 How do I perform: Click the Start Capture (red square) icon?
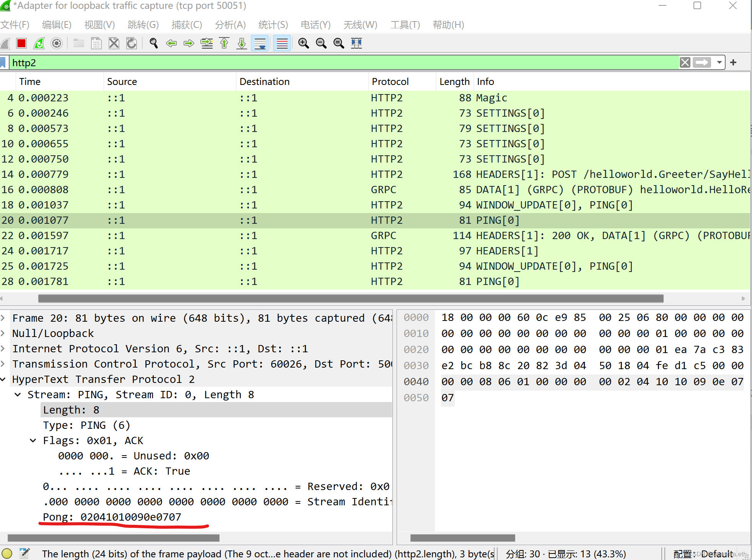tap(21, 44)
